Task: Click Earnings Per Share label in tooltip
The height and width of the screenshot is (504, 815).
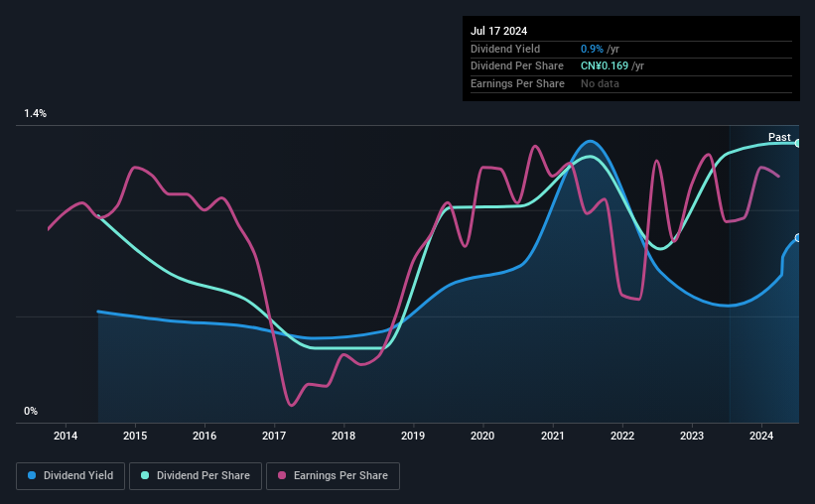Action: click(x=518, y=83)
